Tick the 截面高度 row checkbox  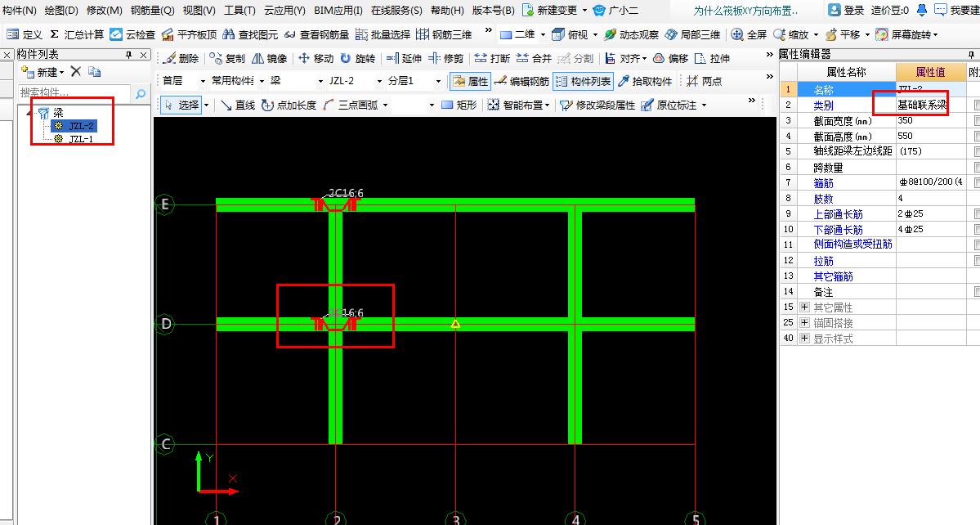[977, 137]
